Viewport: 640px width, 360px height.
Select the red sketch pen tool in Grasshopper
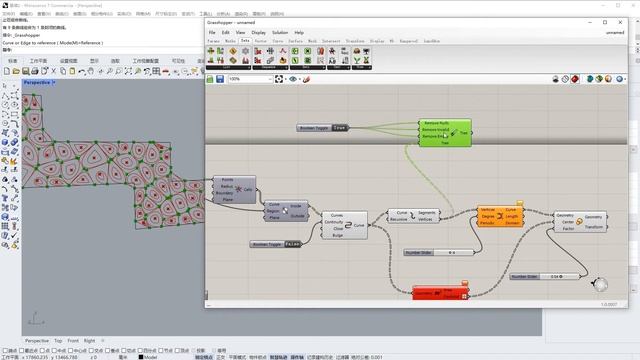coord(306,79)
